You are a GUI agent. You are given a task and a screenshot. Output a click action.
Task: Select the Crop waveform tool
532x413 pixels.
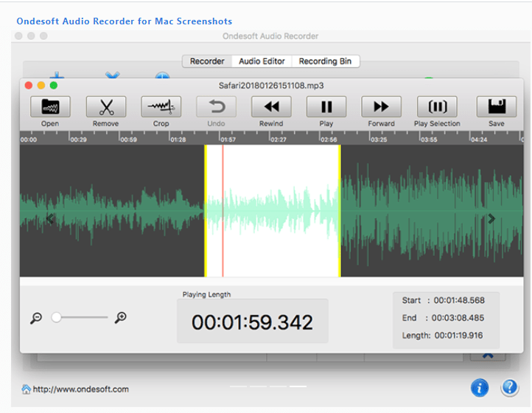point(161,107)
